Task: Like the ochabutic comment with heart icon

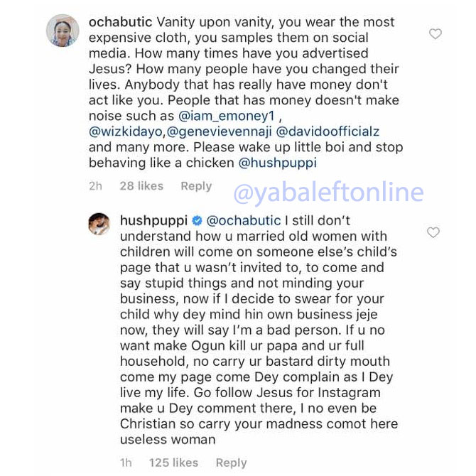Action: tap(436, 33)
